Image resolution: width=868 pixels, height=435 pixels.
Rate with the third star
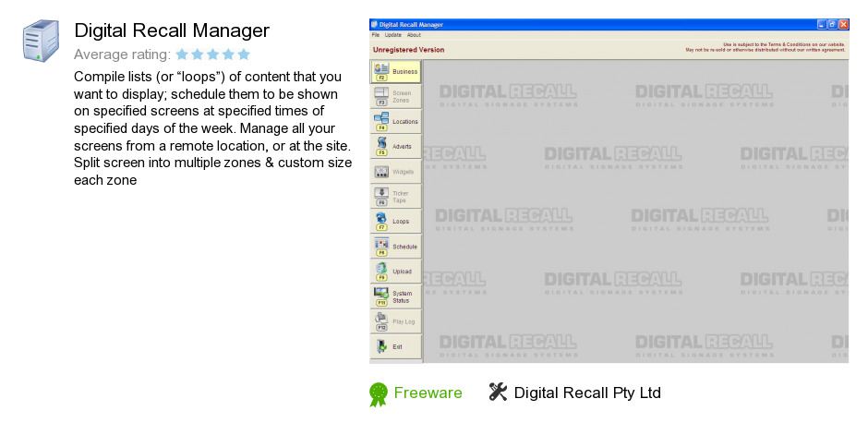coord(213,54)
